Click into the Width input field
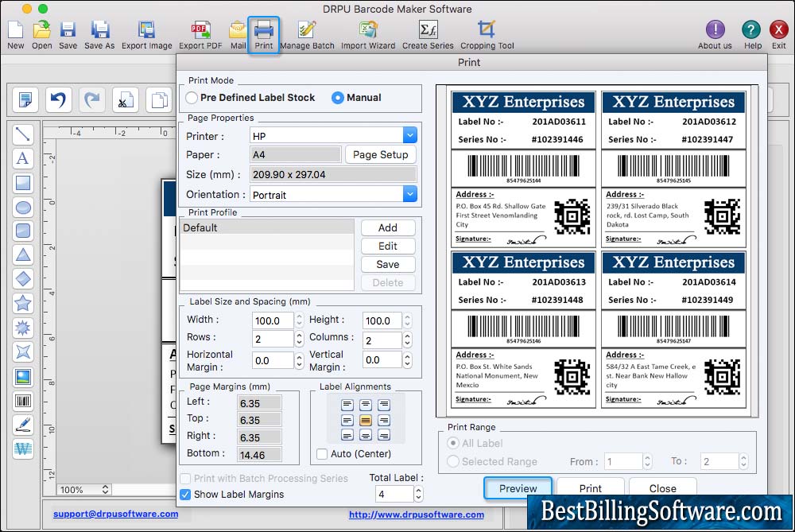 click(x=273, y=320)
